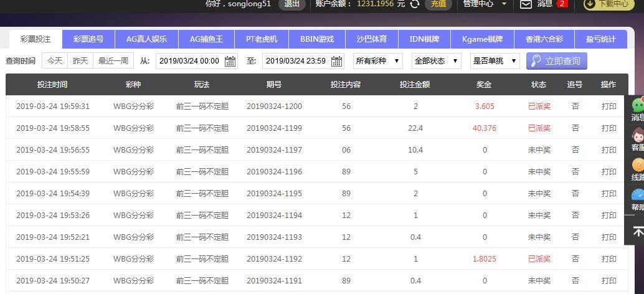The image size is (644, 294).
Task: Click the 充值 recharge button
Action: (x=438, y=4)
